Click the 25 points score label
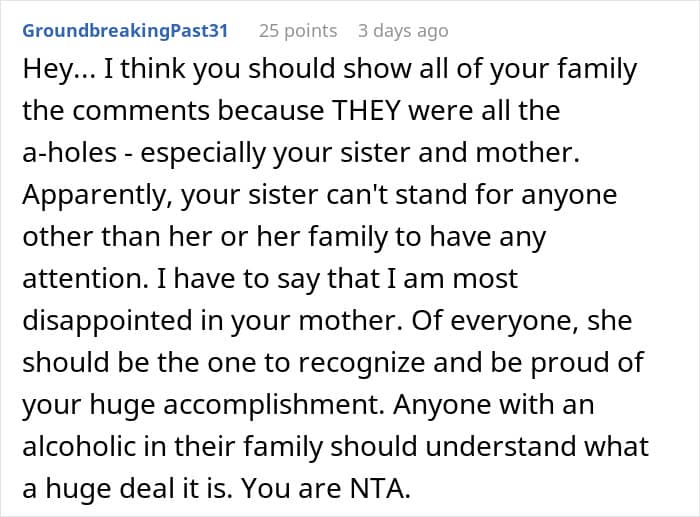 point(296,30)
